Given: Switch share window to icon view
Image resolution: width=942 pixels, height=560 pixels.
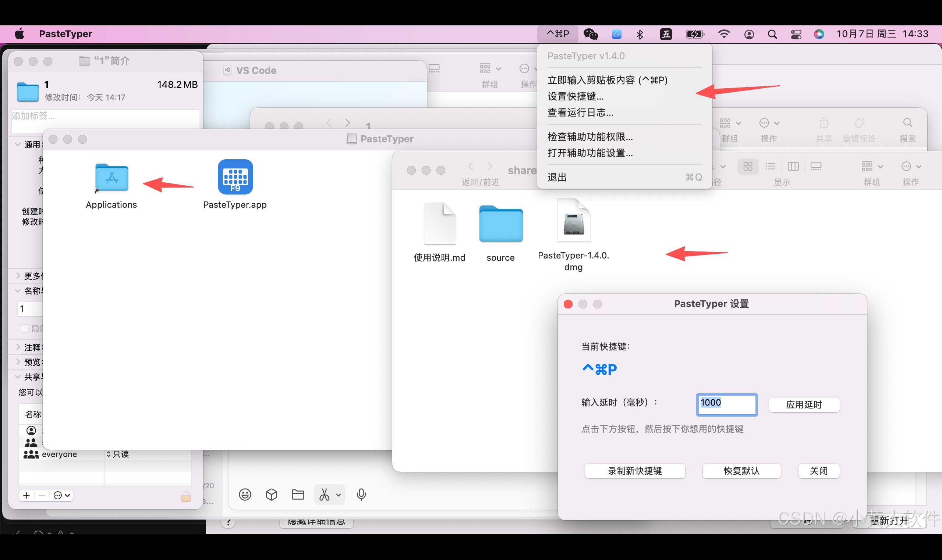Looking at the screenshot, I should point(748,167).
